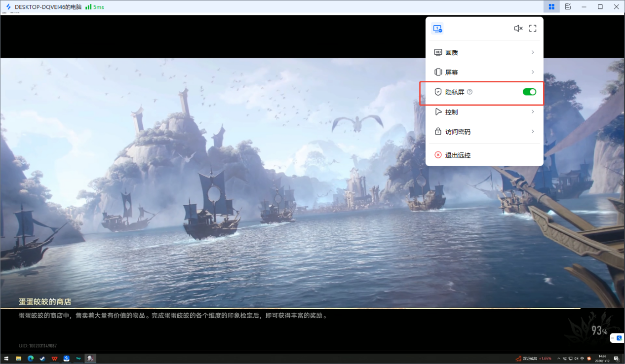Viewport: 625px width, 364px height.
Task: Open the help icon beside 隐私屏
Action: (469, 92)
